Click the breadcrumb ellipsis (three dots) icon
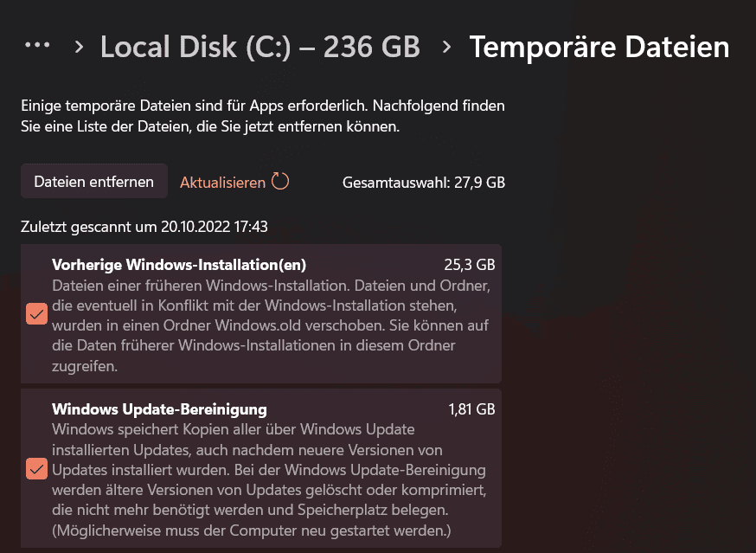This screenshot has height=553, width=756. click(x=37, y=46)
